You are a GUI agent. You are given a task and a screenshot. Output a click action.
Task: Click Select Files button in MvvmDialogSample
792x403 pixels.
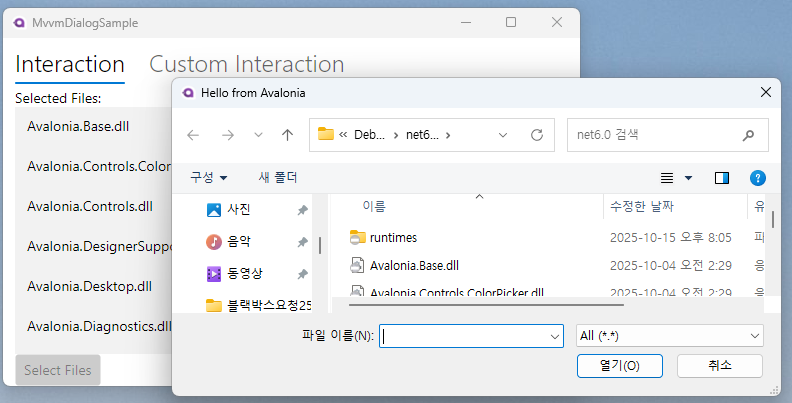point(58,370)
